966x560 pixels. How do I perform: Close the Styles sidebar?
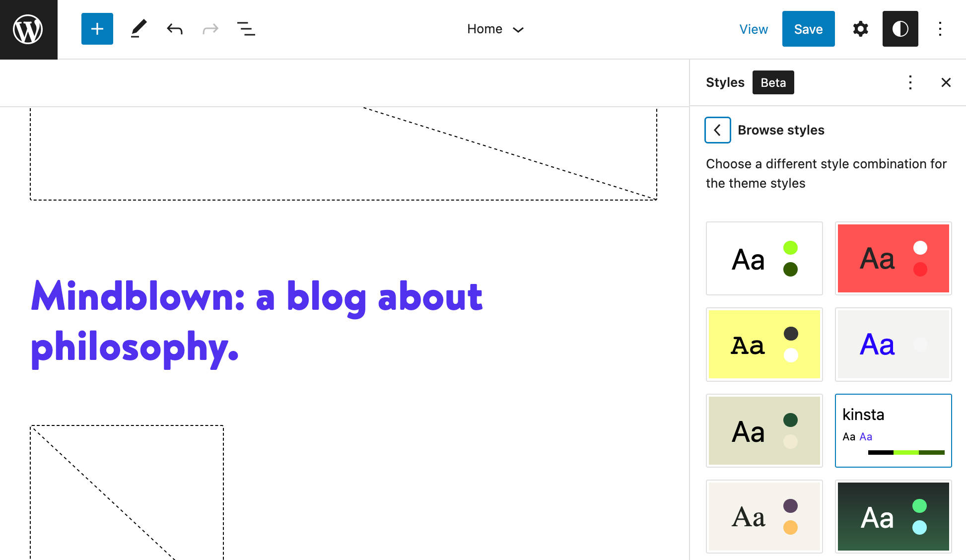[946, 82]
